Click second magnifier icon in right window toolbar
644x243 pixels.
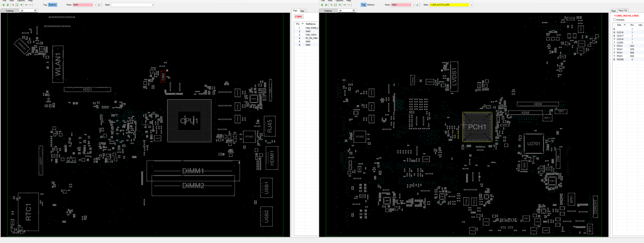[340, 5]
